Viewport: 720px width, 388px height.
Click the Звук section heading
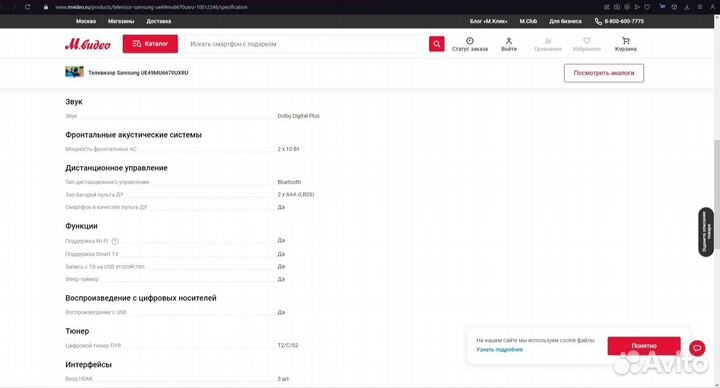coord(74,101)
